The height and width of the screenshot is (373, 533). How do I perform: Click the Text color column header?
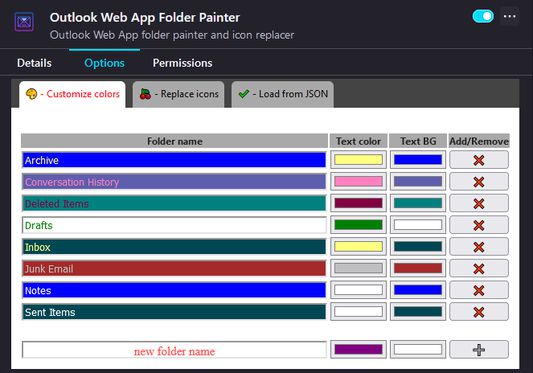click(358, 141)
